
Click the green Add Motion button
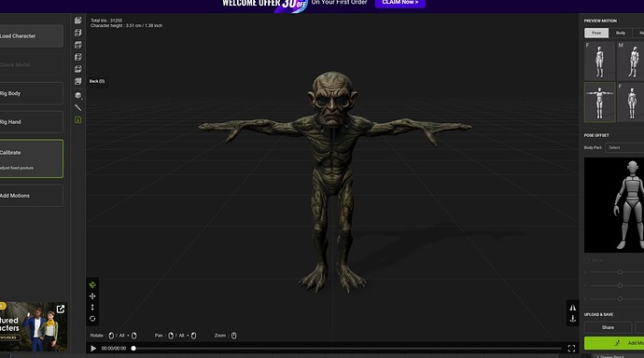(614, 343)
